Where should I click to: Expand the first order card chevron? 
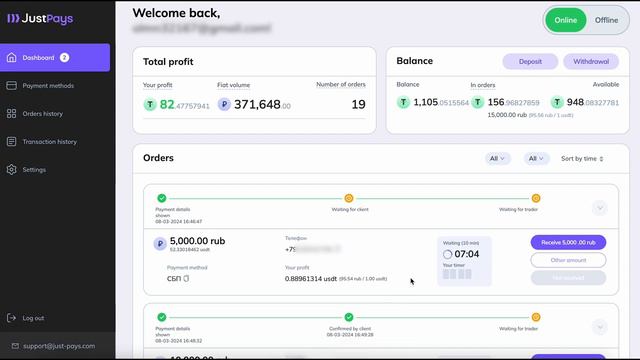(600, 208)
